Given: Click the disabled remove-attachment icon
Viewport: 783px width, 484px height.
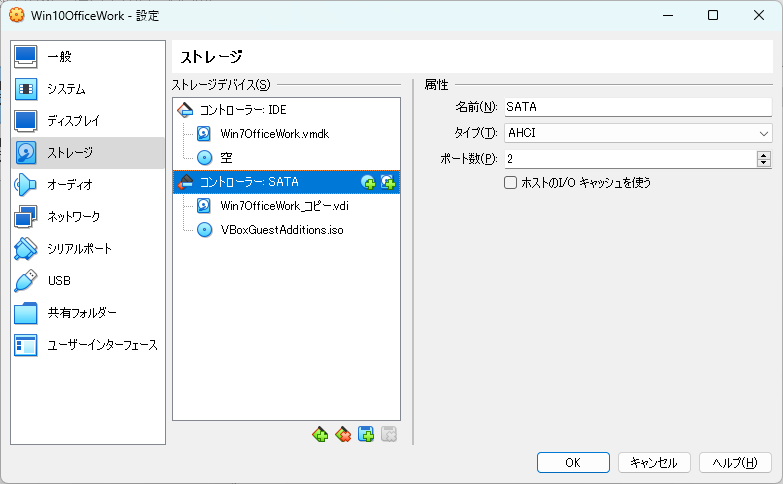Looking at the screenshot, I should [389, 434].
